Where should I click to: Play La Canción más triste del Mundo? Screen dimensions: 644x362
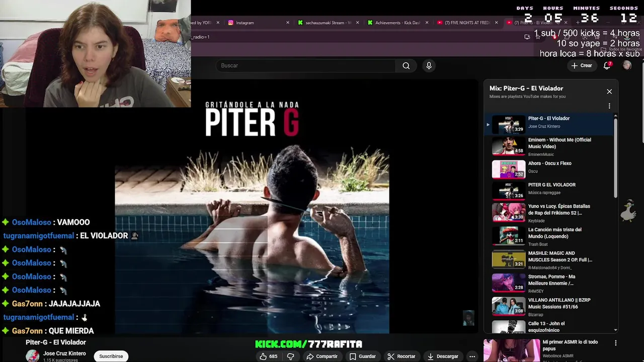coord(549,236)
